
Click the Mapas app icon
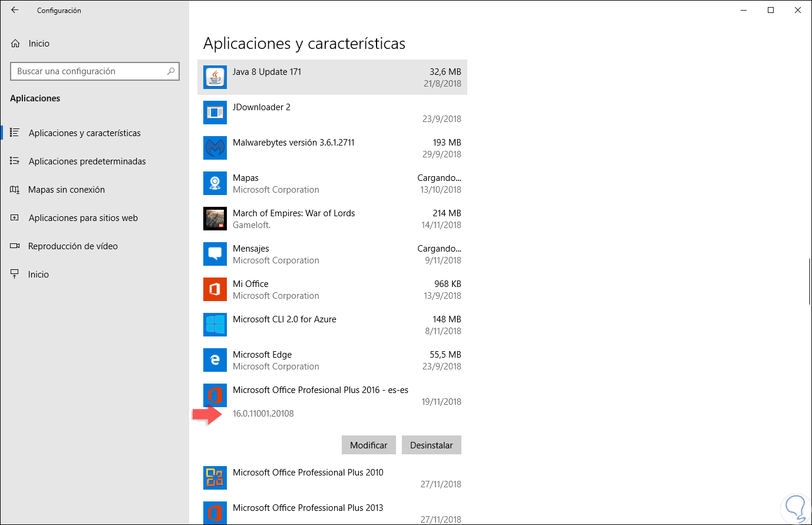tap(215, 183)
